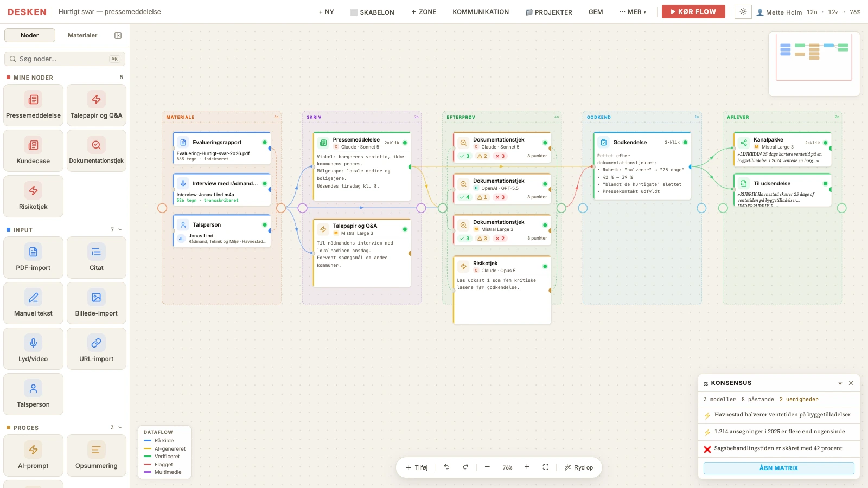868x488 pixels.
Task: Click the undo arrow in bottom toolbar
Action: coord(446,467)
